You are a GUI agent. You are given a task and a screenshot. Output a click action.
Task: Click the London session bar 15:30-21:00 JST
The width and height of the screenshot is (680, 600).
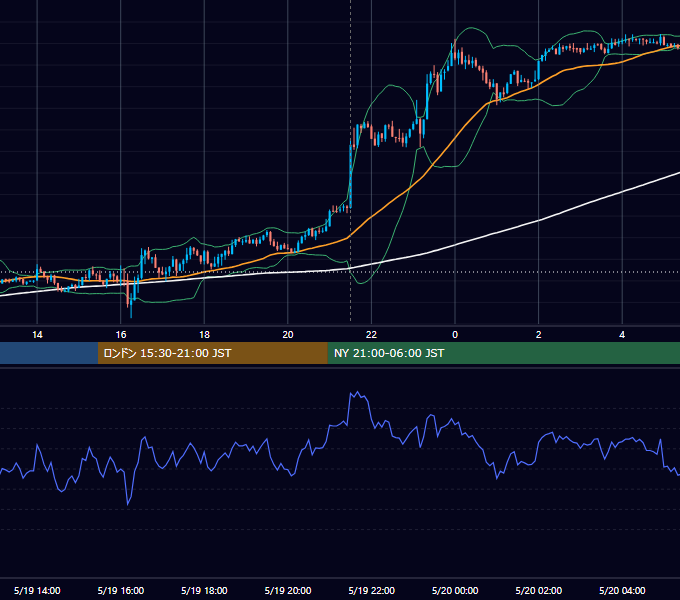pos(212,353)
